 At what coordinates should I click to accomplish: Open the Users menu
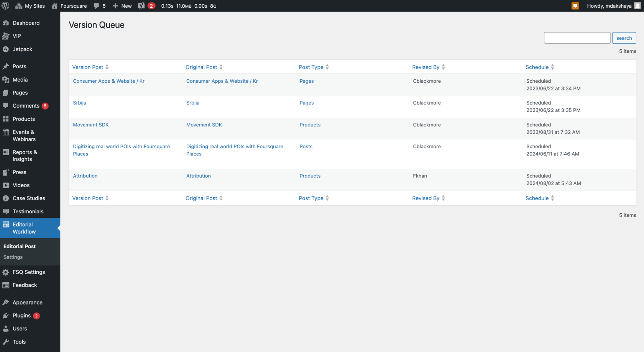(x=30, y=329)
